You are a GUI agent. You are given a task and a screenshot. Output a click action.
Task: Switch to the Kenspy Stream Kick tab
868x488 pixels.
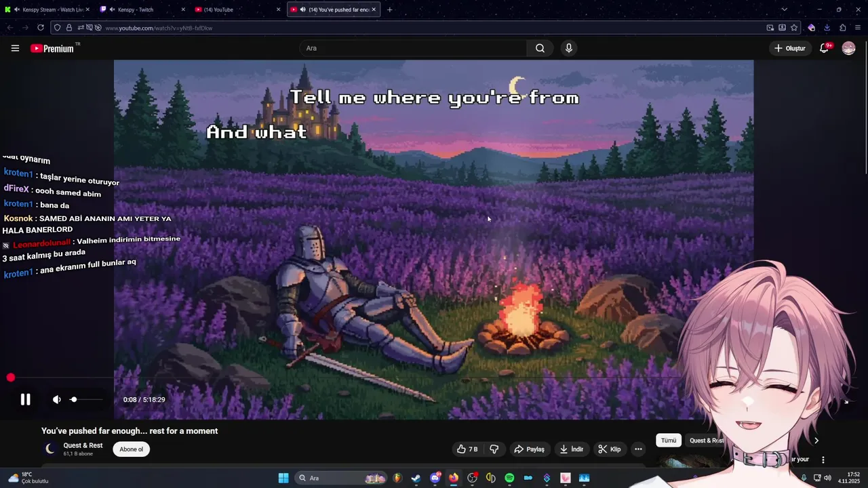(x=48, y=9)
